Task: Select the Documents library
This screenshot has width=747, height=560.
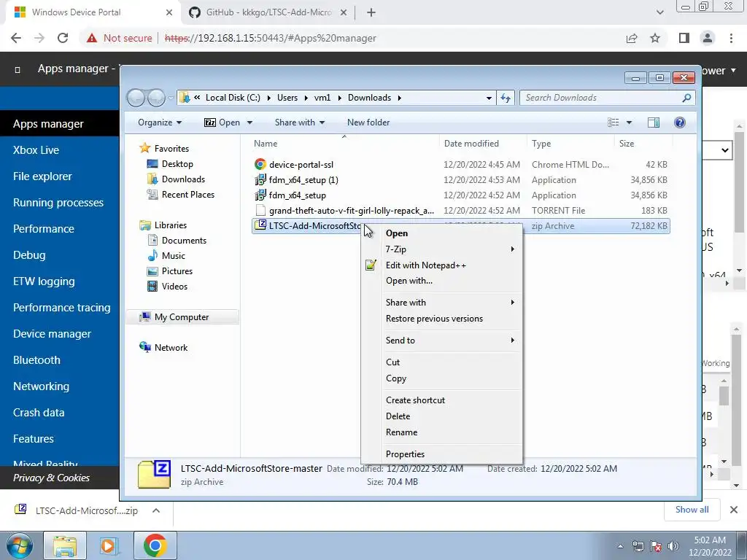Action: (184, 241)
